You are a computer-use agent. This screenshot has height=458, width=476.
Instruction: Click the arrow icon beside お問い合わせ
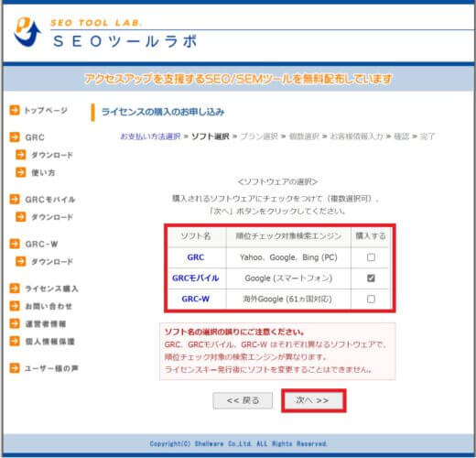click(x=15, y=306)
